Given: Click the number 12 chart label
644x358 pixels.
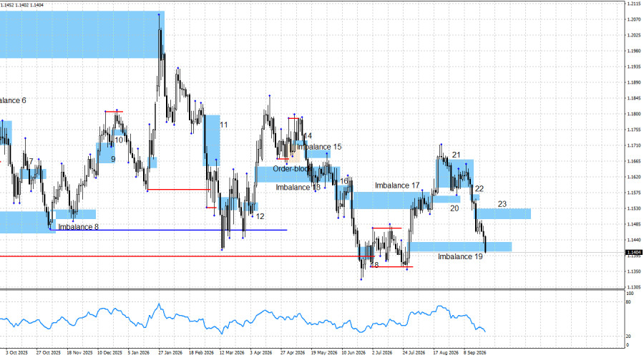Looking at the screenshot, I should (260, 216).
